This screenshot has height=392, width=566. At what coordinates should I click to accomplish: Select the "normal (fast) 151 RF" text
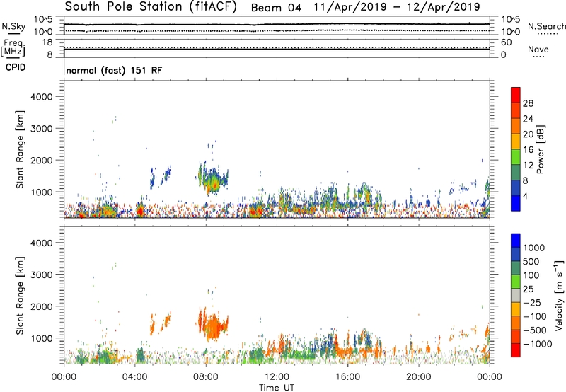pos(114,70)
